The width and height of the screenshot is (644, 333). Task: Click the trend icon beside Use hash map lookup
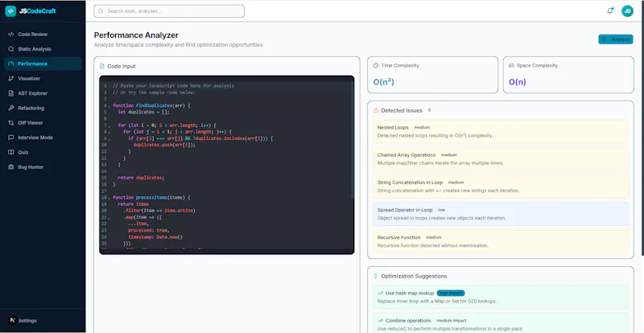pos(380,293)
